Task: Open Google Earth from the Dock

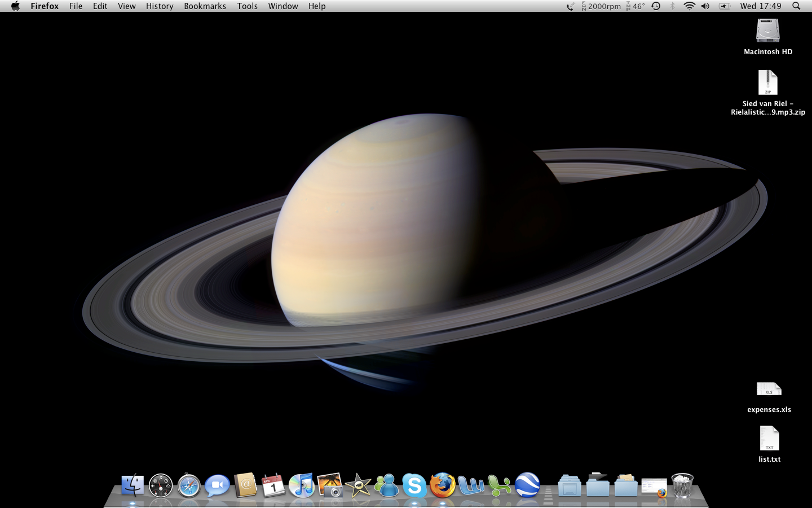Action: click(527, 485)
